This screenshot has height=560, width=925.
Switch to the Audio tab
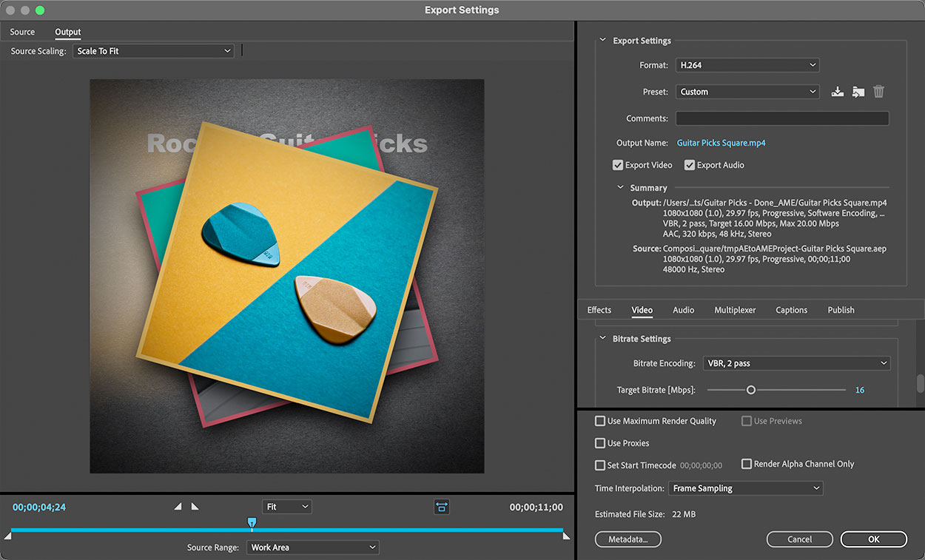click(683, 310)
